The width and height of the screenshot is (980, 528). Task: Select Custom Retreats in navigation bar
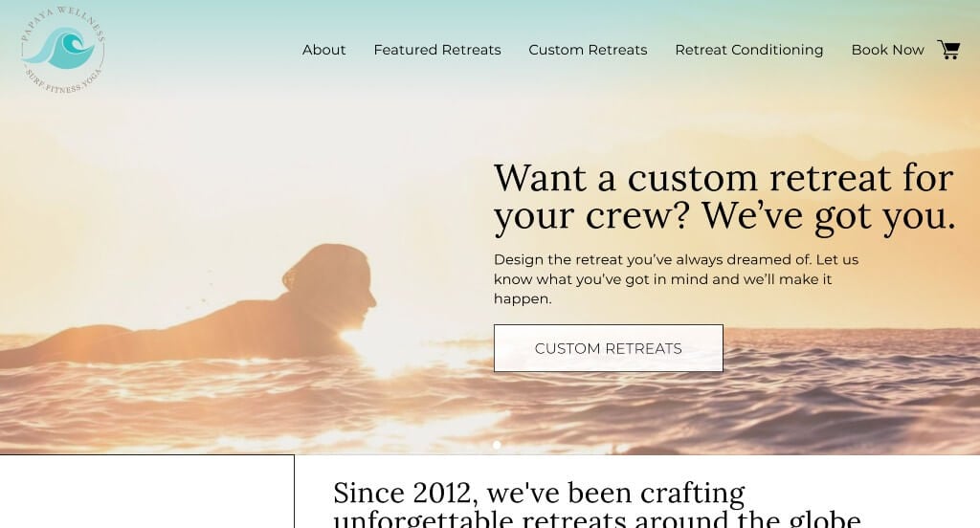pyautogui.click(x=588, y=50)
